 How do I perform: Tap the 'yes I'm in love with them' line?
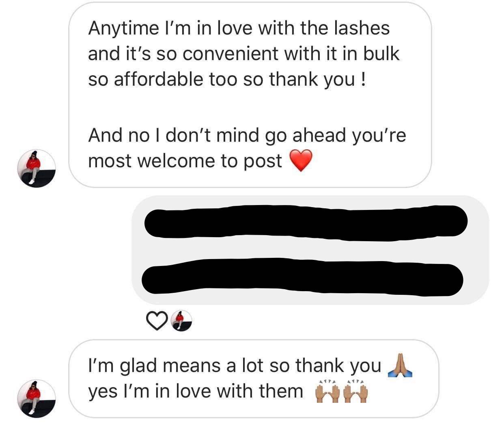196,391
